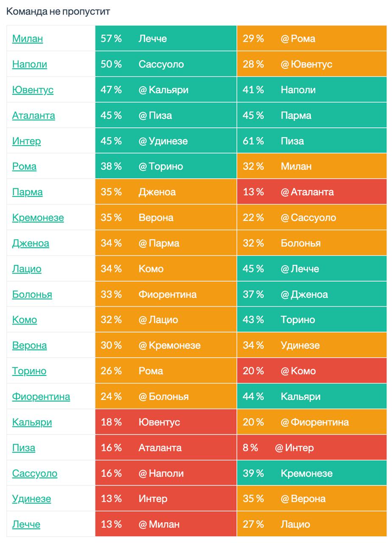Click the Болонья team link

coord(32,294)
